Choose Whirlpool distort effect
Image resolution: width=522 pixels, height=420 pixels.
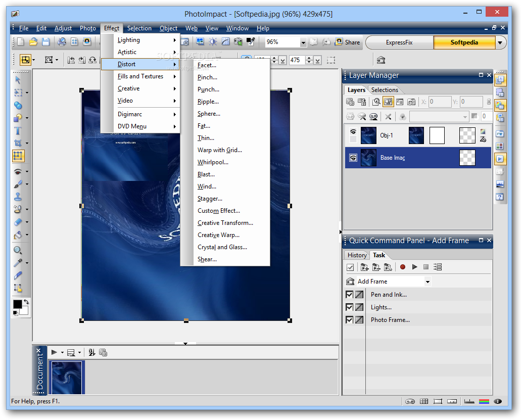213,162
